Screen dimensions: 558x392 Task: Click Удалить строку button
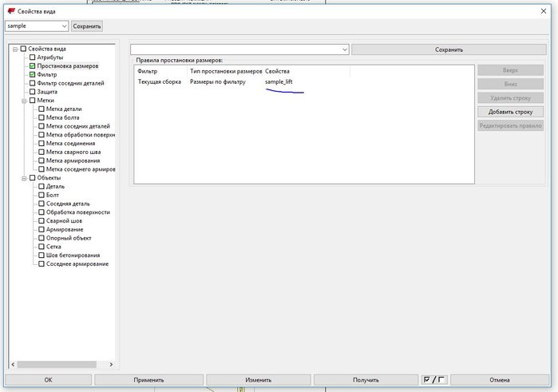pos(510,98)
